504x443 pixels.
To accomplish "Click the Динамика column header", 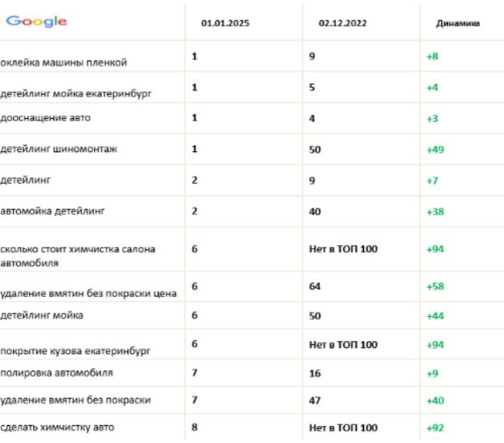I will pos(458,23).
